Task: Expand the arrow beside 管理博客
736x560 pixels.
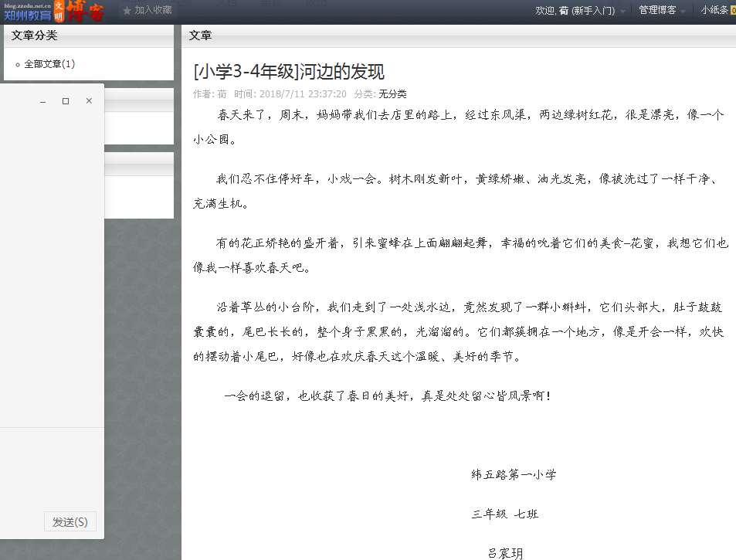Action: (x=683, y=12)
